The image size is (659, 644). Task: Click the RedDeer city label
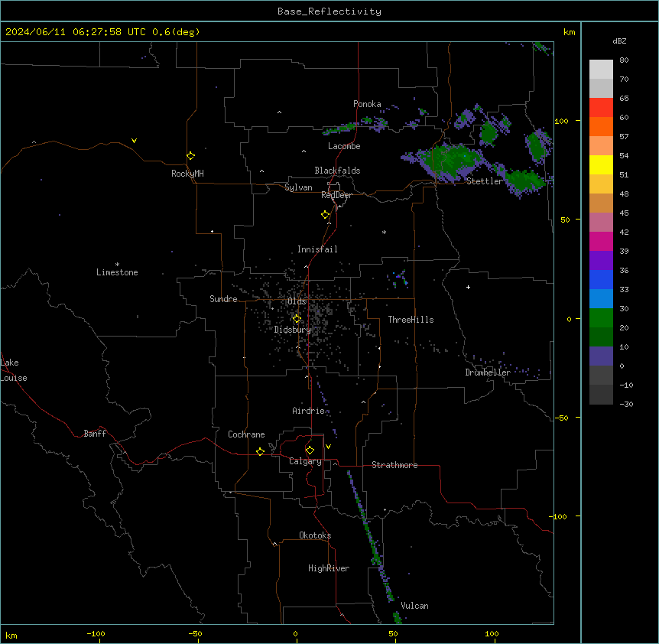point(336,195)
